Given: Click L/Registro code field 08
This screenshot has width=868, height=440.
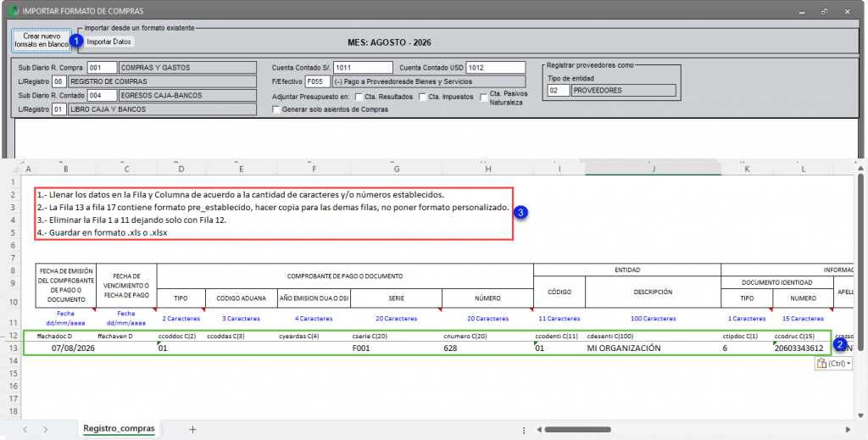Looking at the screenshot, I should coord(59,81).
